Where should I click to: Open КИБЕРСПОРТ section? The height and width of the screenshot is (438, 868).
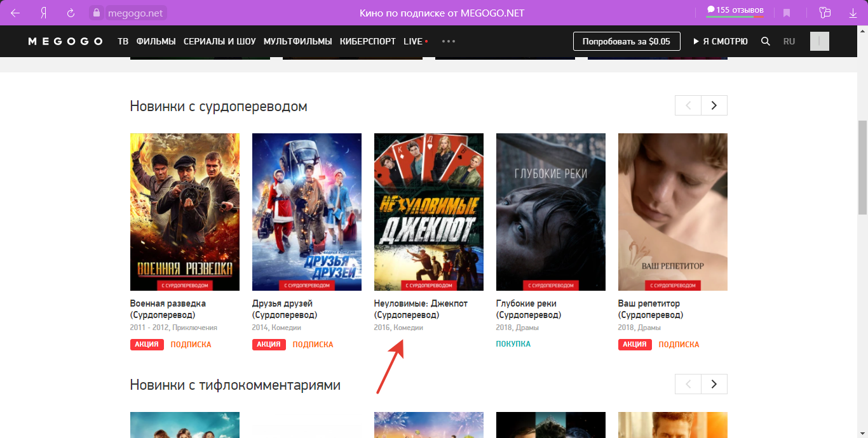[368, 41]
